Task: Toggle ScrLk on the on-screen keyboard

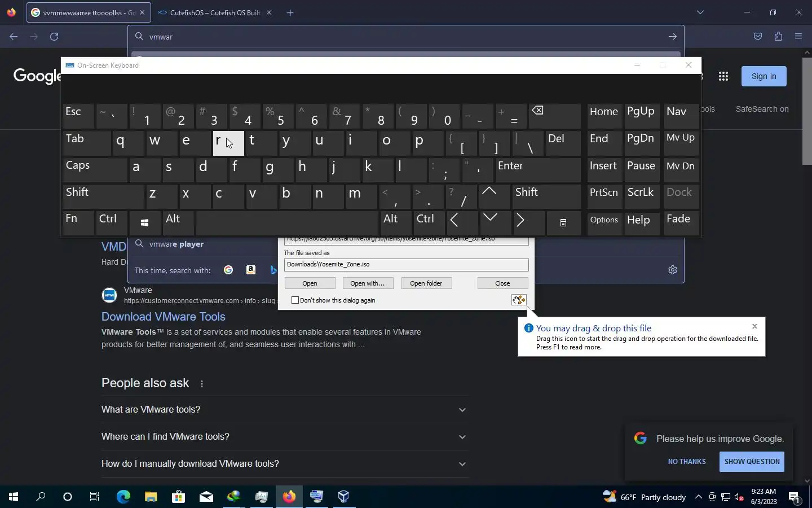Action: [x=642, y=196]
